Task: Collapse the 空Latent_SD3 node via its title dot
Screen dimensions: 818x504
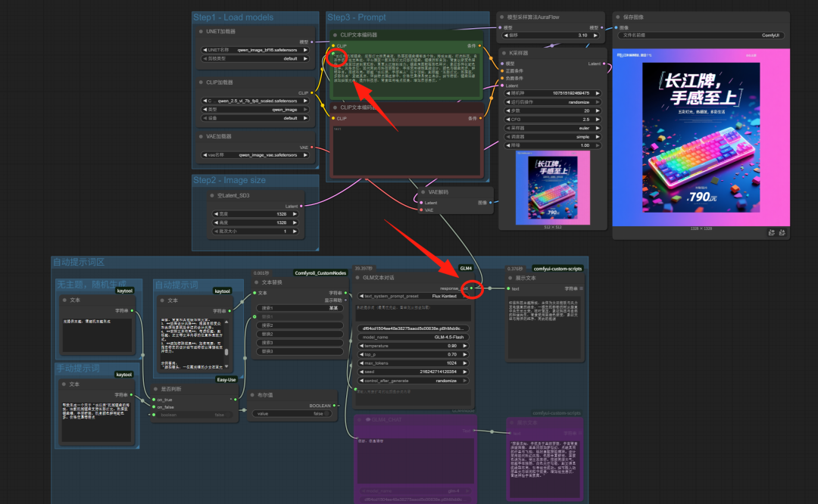Action: pos(212,195)
